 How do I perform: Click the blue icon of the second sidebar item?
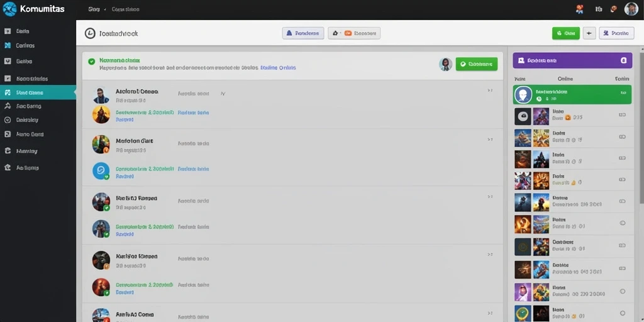(8, 45)
